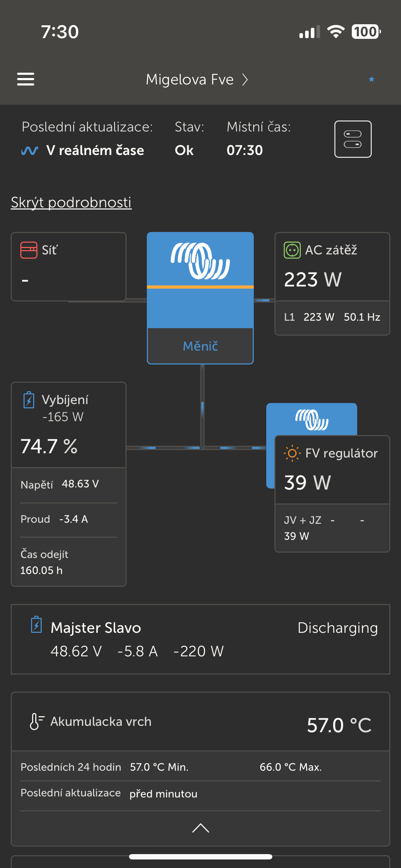The height and width of the screenshot is (868, 401).
Task: Tap the 74.7 % battery charge value
Action: [49, 446]
